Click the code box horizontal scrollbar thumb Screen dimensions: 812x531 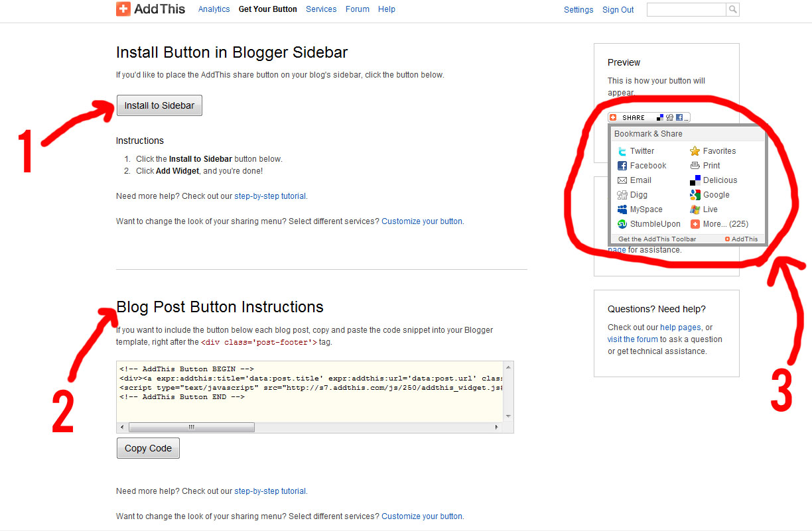click(x=191, y=428)
